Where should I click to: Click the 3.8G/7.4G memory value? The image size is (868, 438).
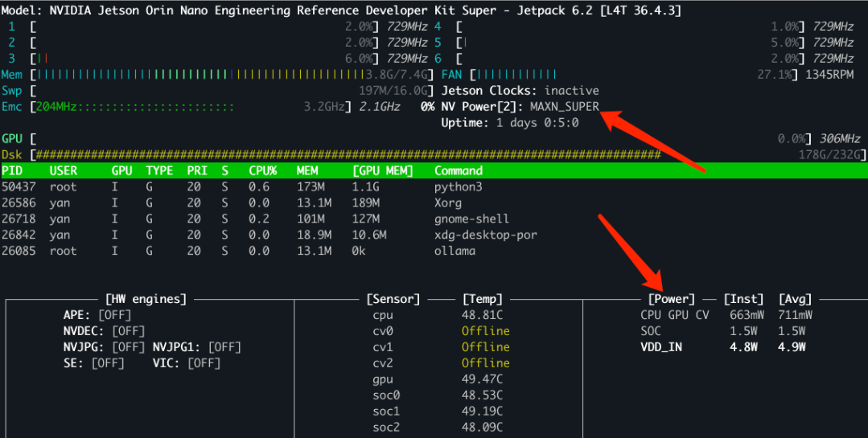point(397,75)
